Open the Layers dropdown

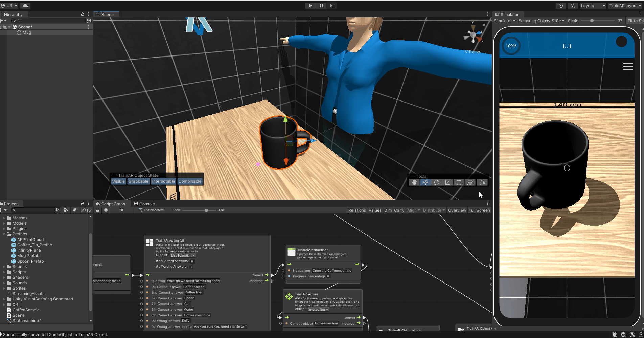[x=593, y=6]
